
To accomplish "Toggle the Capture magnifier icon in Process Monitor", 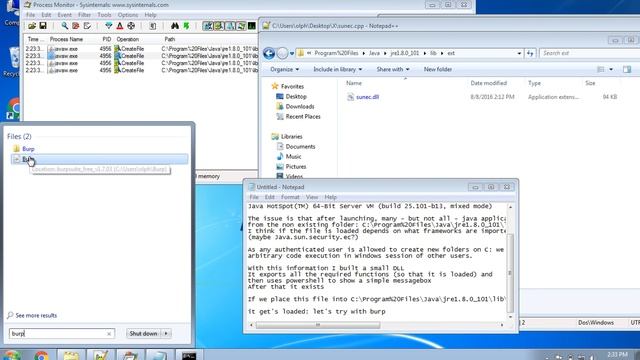I will (64, 26).
